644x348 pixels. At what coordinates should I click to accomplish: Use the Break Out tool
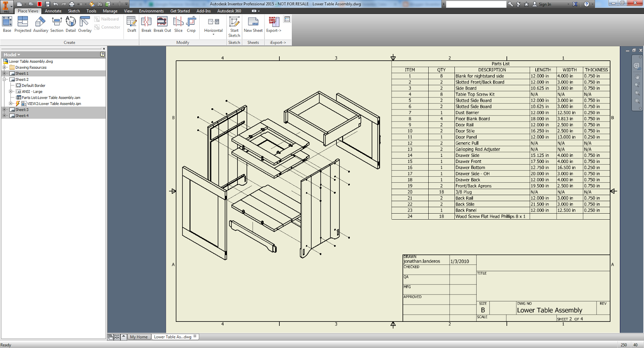tap(162, 25)
